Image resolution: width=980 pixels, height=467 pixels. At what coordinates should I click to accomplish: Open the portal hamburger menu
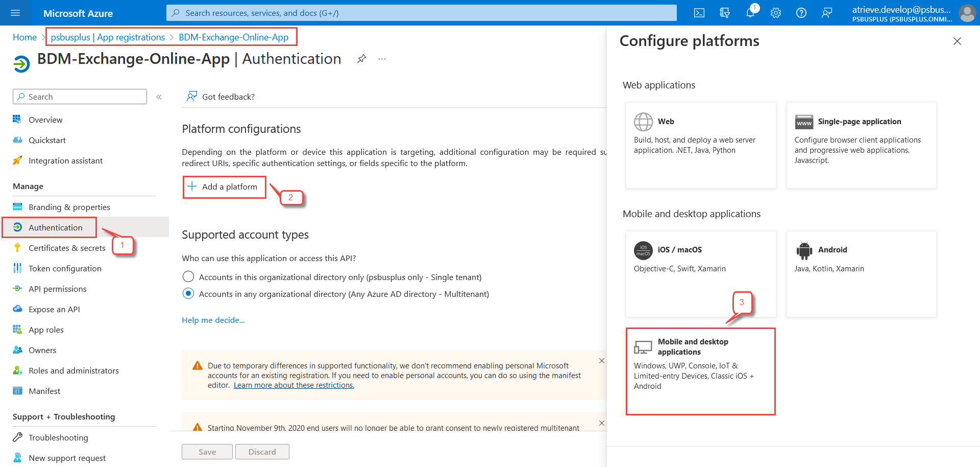point(15,13)
